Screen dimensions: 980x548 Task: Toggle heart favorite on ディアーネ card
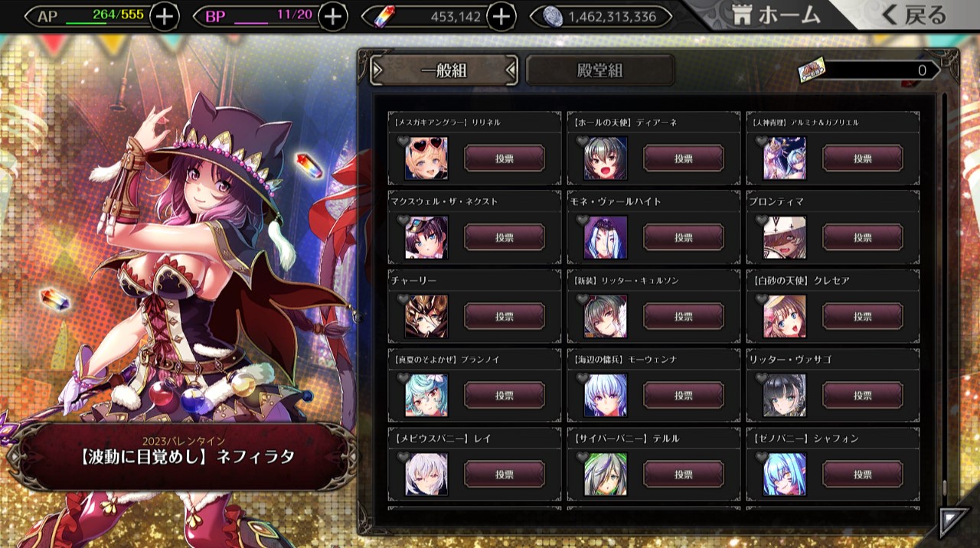(x=582, y=141)
